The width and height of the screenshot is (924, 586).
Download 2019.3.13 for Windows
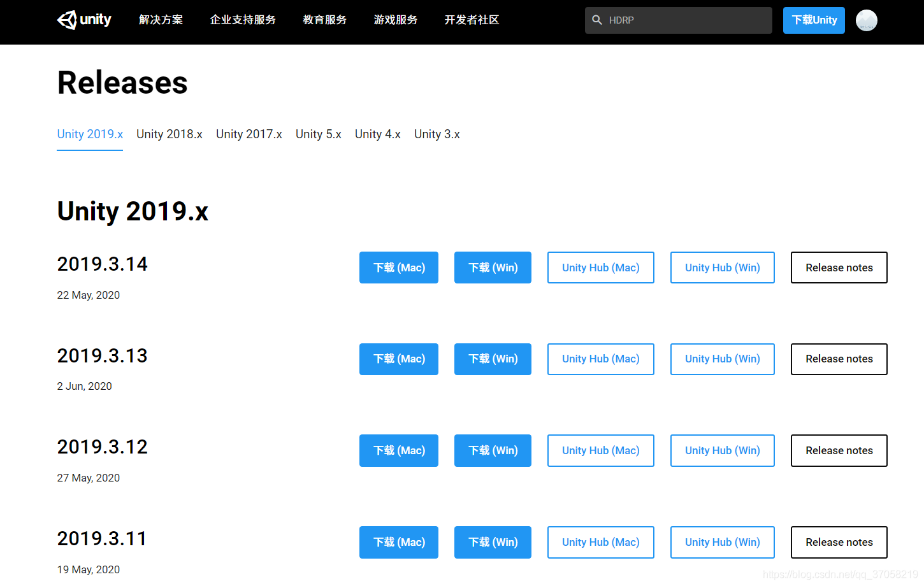(x=493, y=359)
